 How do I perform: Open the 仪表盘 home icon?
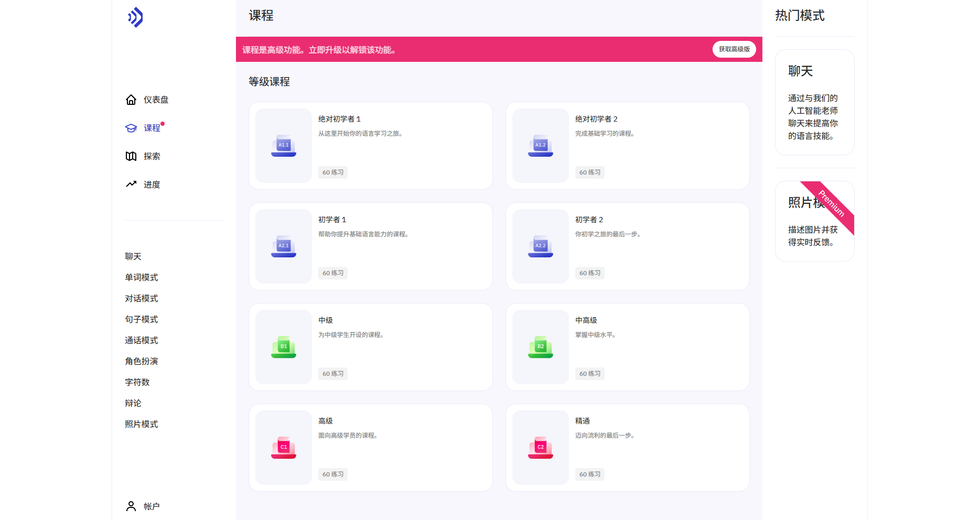click(131, 100)
